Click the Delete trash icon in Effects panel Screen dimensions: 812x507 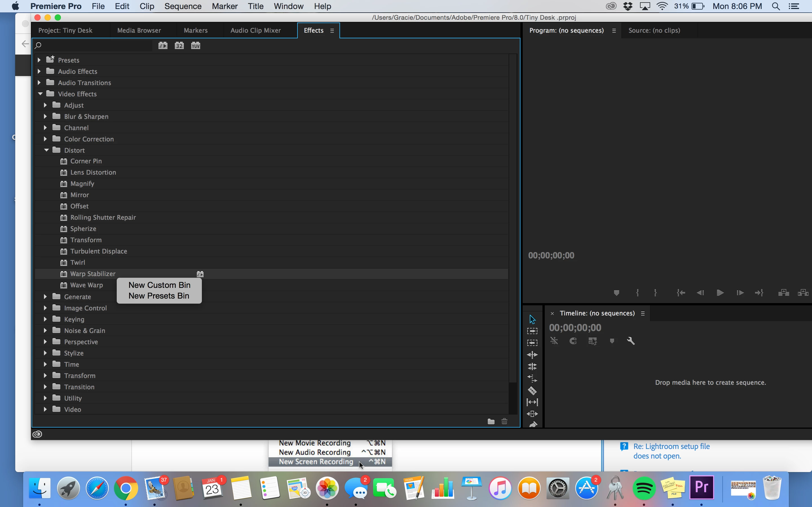pyautogui.click(x=504, y=421)
